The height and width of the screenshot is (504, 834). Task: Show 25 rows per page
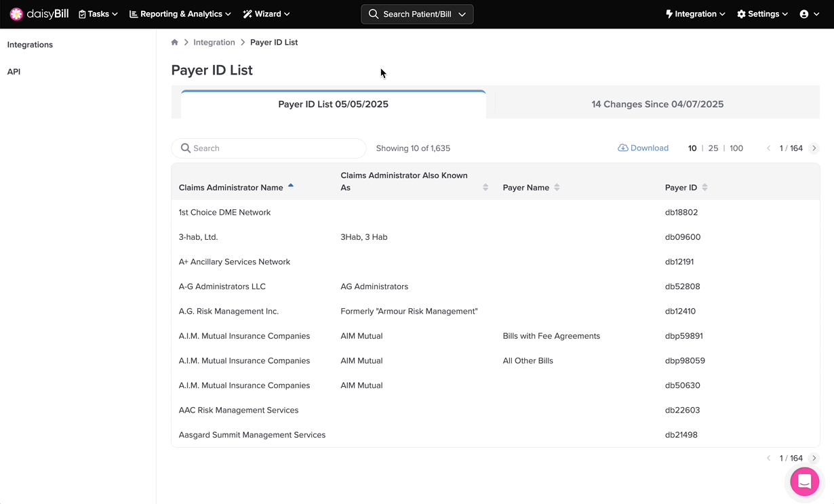[x=713, y=148]
